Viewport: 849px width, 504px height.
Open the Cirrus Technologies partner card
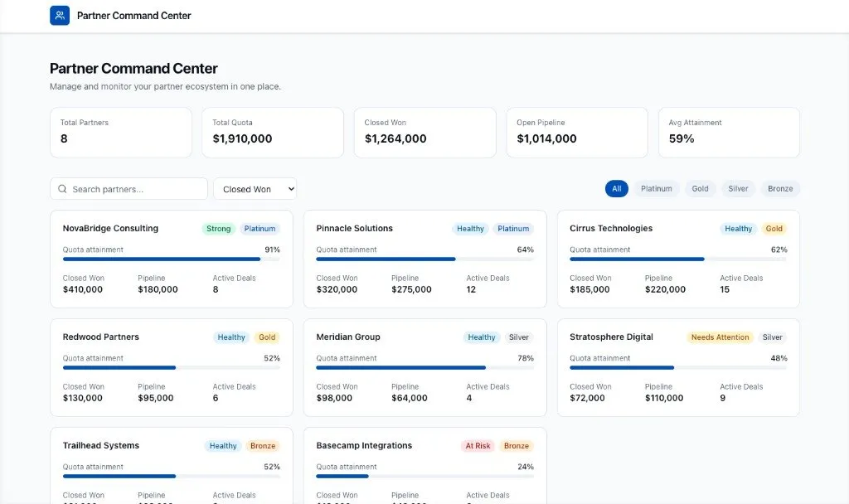coord(678,259)
